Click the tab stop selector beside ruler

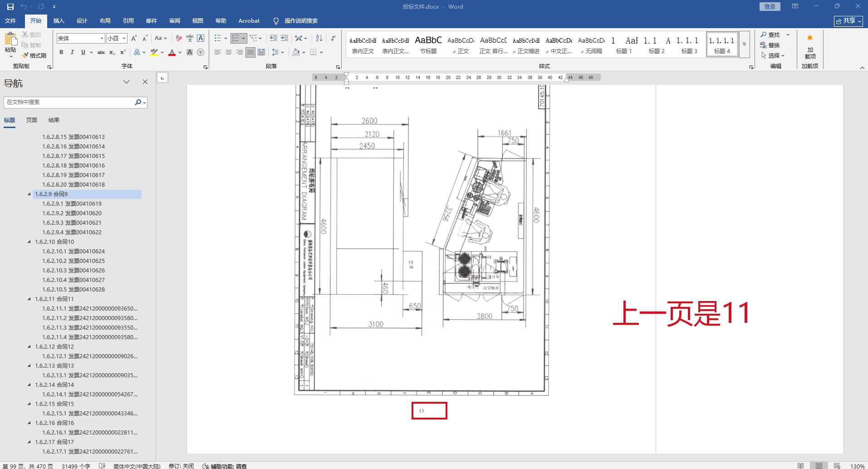tap(162, 78)
